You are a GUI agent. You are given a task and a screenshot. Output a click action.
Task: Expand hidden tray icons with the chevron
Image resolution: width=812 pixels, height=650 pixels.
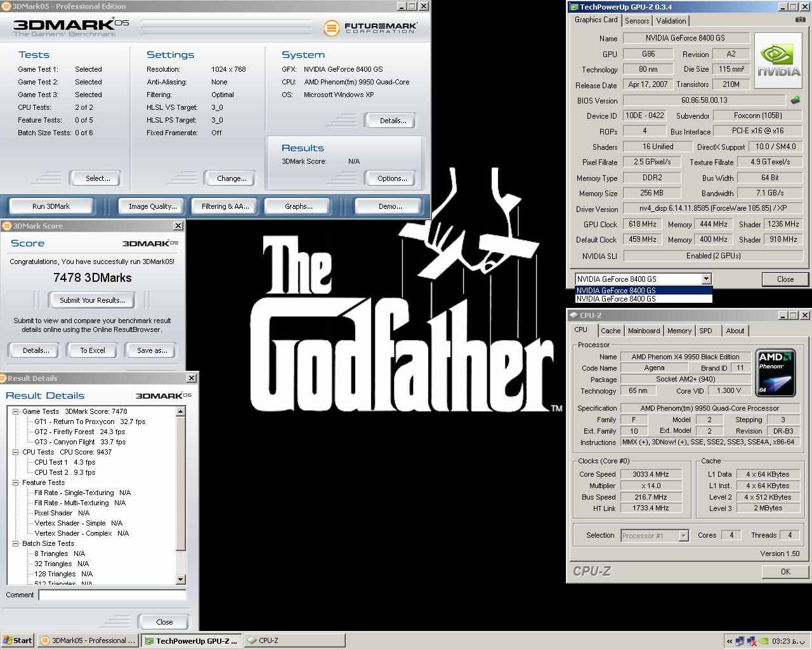tap(729, 640)
